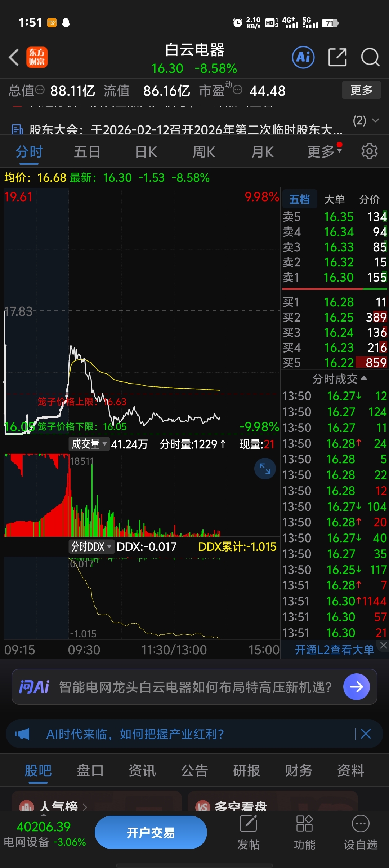Tap the intraday price chart area

click(142, 311)
